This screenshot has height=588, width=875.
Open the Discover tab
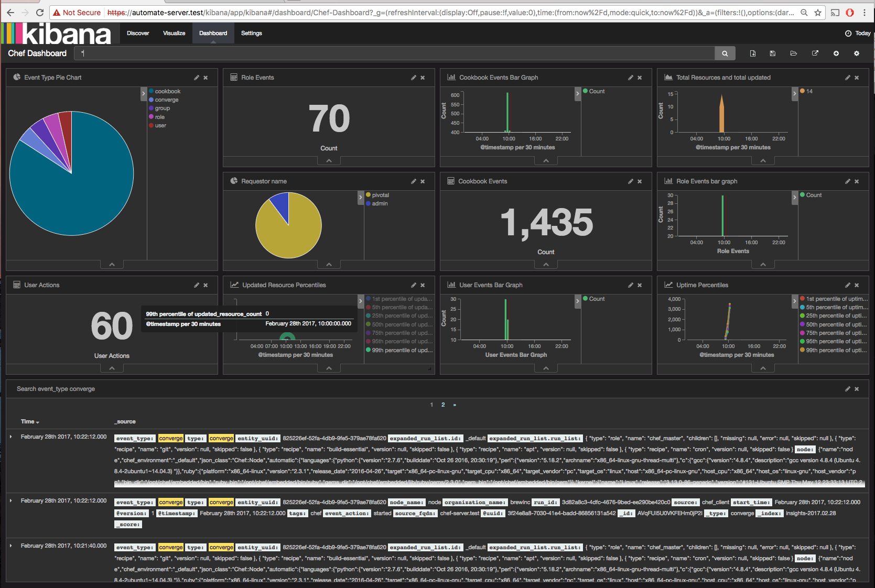point(138,33)
